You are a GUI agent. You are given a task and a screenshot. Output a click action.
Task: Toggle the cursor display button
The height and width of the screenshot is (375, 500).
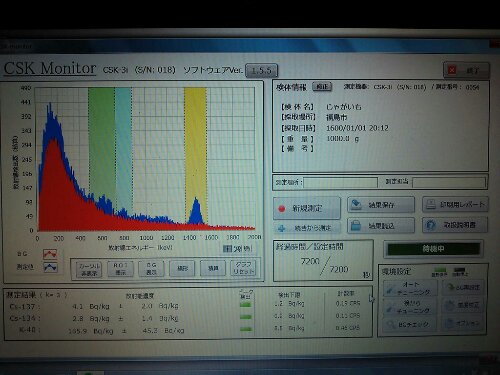(x=89, y=269)
